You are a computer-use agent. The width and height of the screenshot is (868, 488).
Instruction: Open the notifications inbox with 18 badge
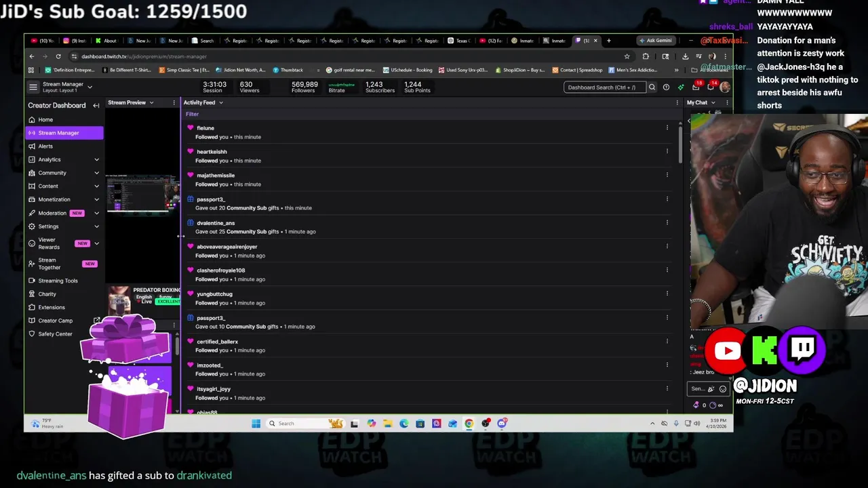pos(696,87)
